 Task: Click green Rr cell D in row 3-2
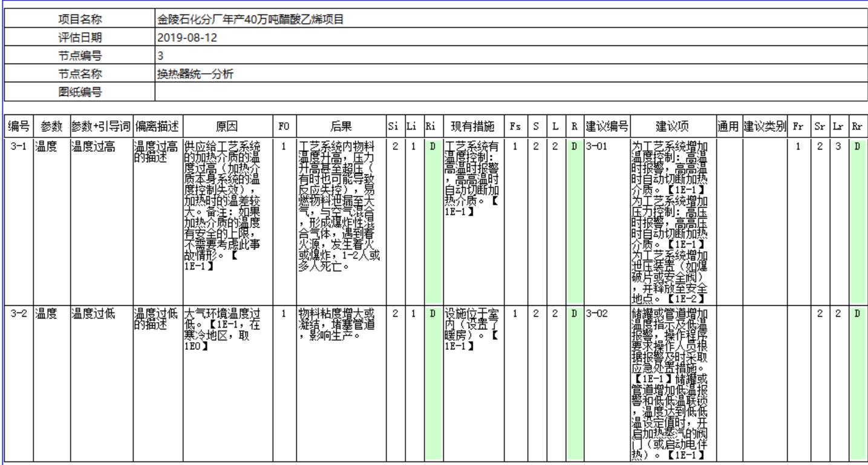857,384
